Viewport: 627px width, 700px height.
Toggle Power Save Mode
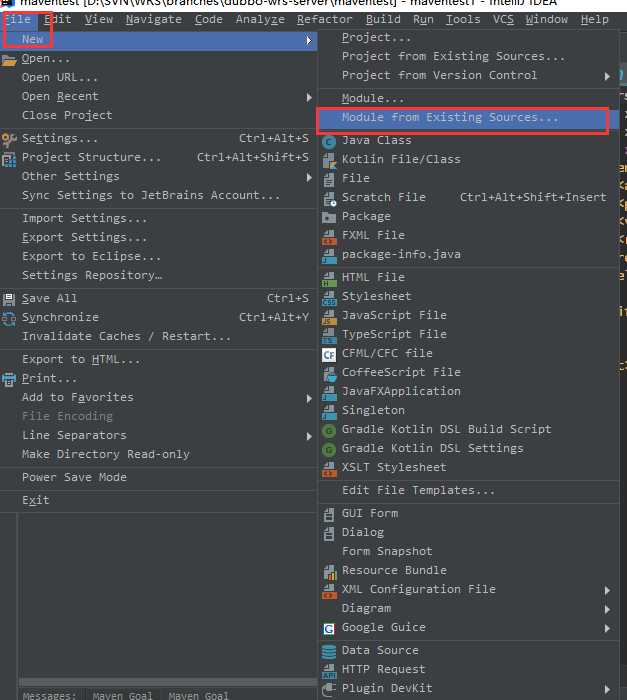[74, 478]
